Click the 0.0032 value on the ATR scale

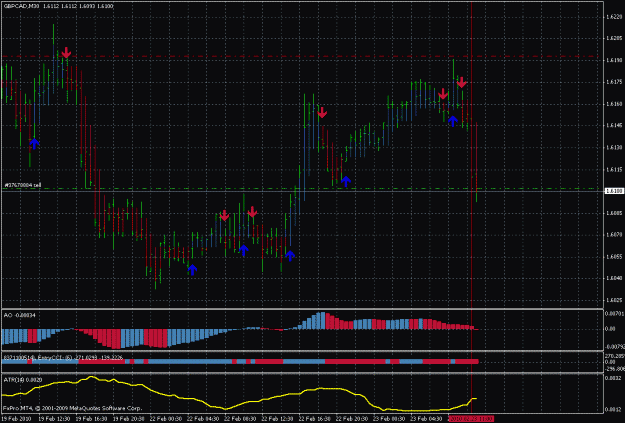click(614, 377)
